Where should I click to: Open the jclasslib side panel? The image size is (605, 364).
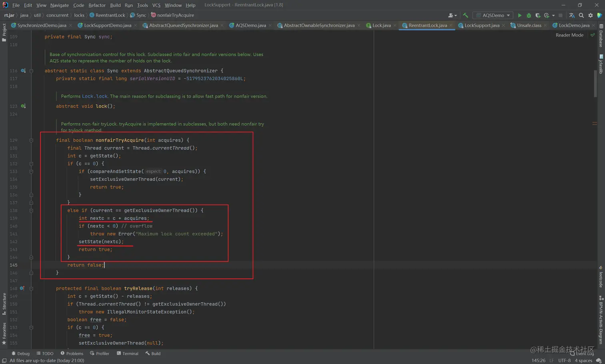[601, 64]
